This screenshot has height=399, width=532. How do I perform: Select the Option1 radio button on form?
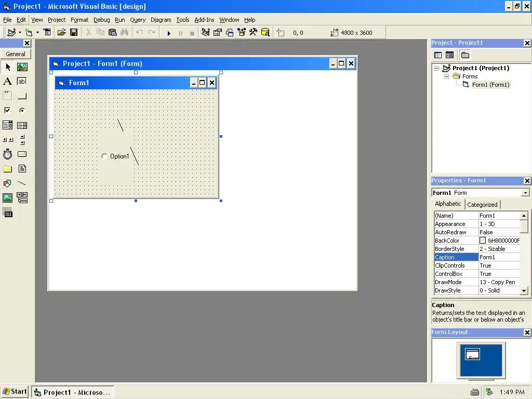[115, 156]
